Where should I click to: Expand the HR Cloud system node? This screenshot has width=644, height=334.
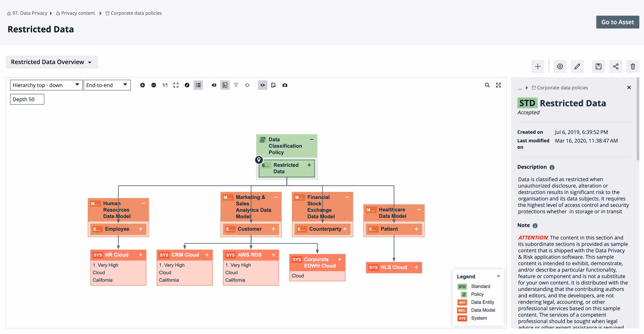141,255
